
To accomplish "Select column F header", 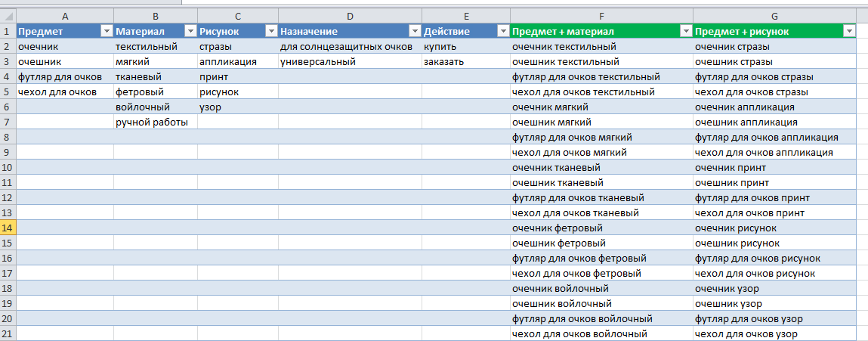I will [601, 16].
